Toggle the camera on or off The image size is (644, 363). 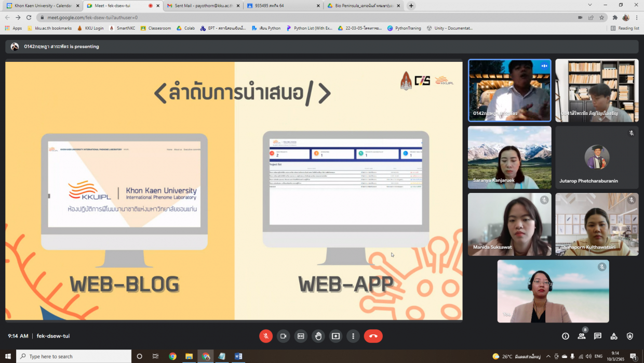click(x=283, y=336)
